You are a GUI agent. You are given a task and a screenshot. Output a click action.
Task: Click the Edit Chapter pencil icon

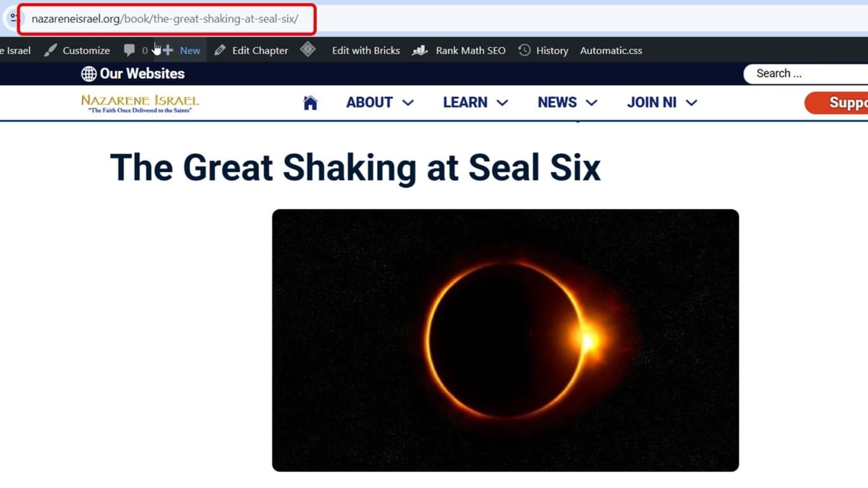(x=219, y=50)
